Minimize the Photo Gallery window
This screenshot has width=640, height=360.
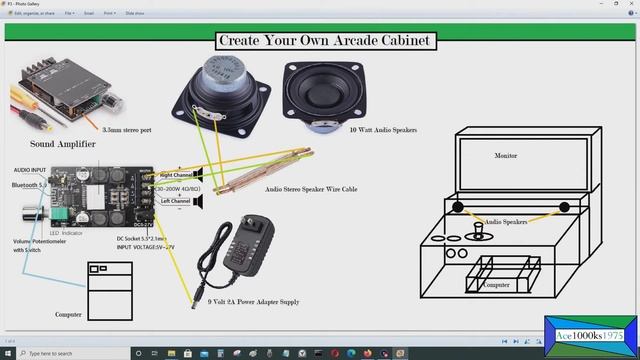click(x=602, y=4)
